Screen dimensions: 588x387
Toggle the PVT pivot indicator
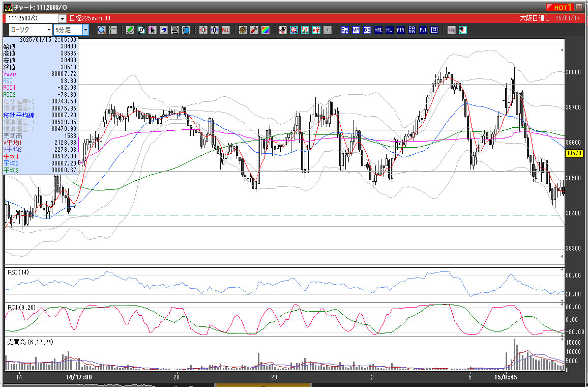tap(423, 30)
